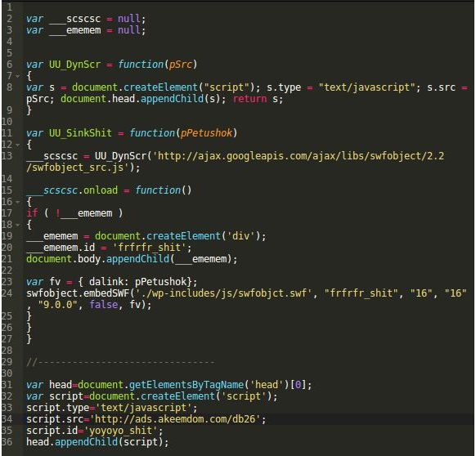This screenshot has width=476, height=456.
Task: Click the UU_SinkShit function name on line 11
Action: click(x=80, y=133)
